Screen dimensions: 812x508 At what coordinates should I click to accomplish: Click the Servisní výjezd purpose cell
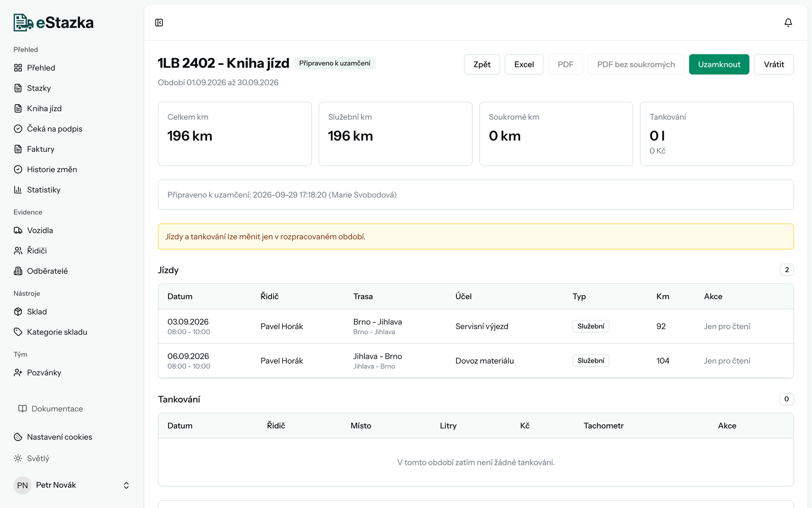482,326
